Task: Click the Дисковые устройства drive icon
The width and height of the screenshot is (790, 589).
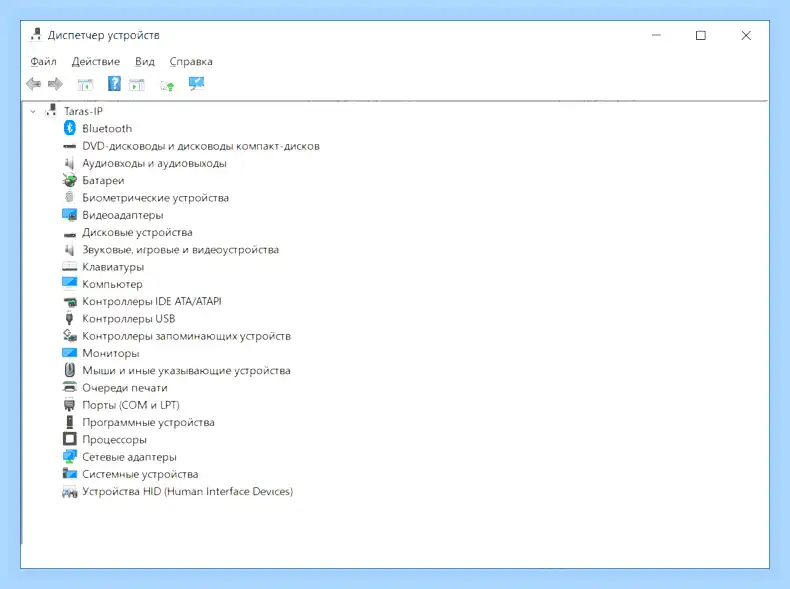Action: click(x=70, y=233)
